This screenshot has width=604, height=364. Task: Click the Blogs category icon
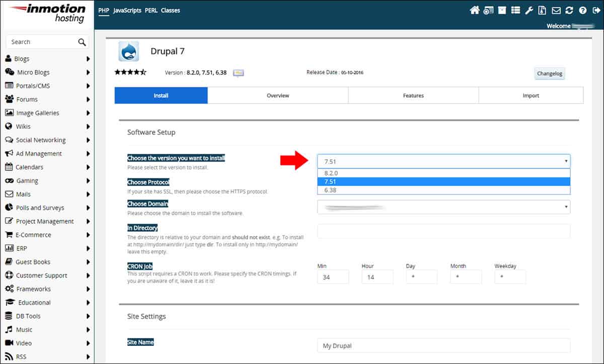(9, 59)
